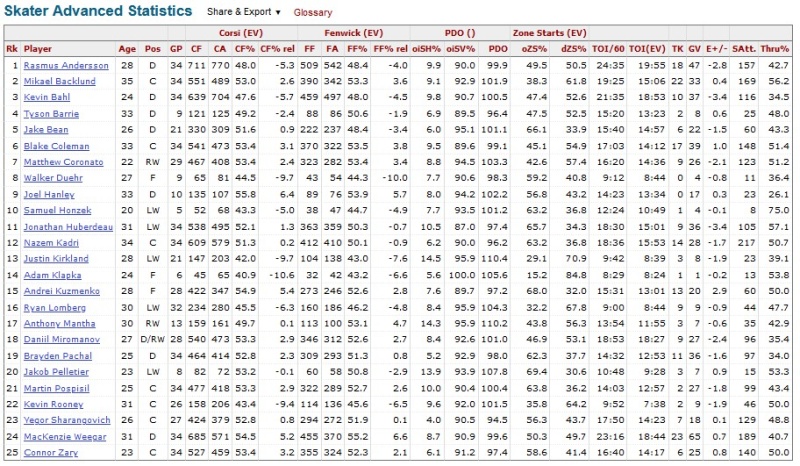Sort by the CA column header
The image size is (800, 466).
click(220, 49)
